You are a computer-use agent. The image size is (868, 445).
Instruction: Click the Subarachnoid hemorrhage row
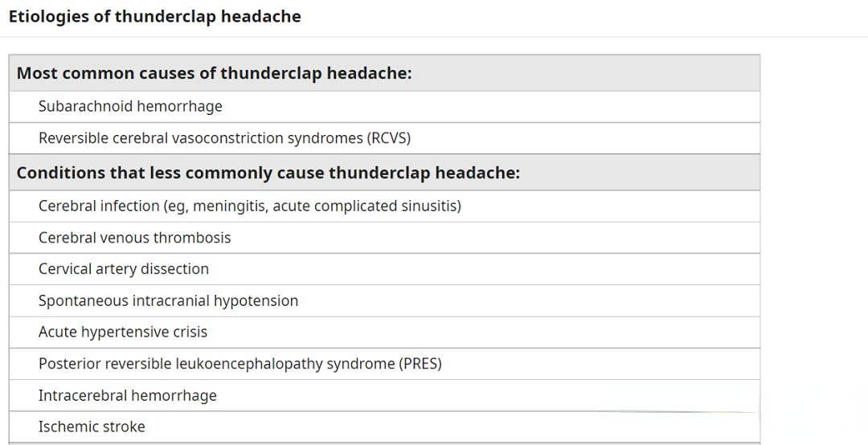click(x=384, y=106)
